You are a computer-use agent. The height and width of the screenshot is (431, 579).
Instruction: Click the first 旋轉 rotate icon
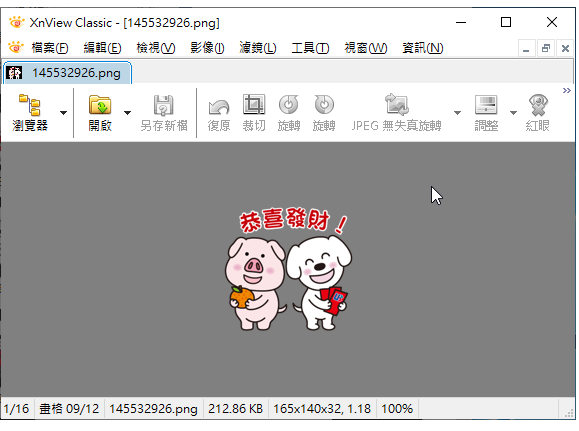pos(288,105)
